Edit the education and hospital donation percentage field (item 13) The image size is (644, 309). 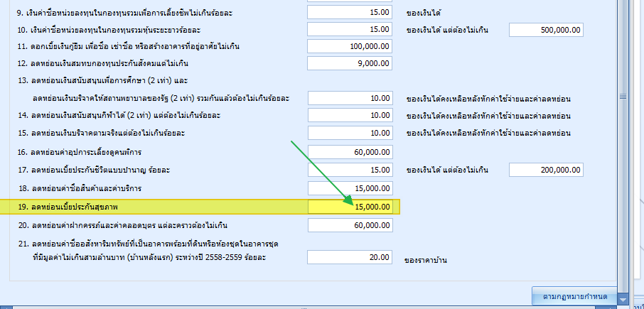(x=350, y=98)
